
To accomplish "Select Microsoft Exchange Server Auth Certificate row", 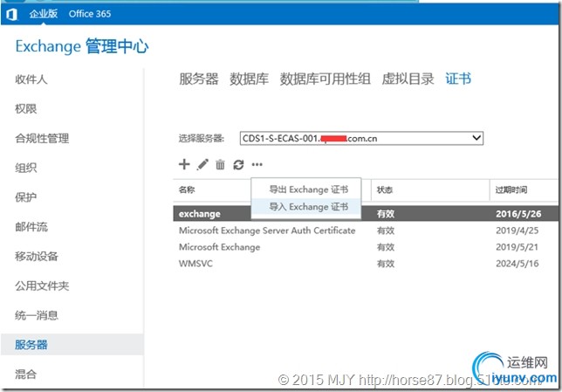I will tap(366, 230).
